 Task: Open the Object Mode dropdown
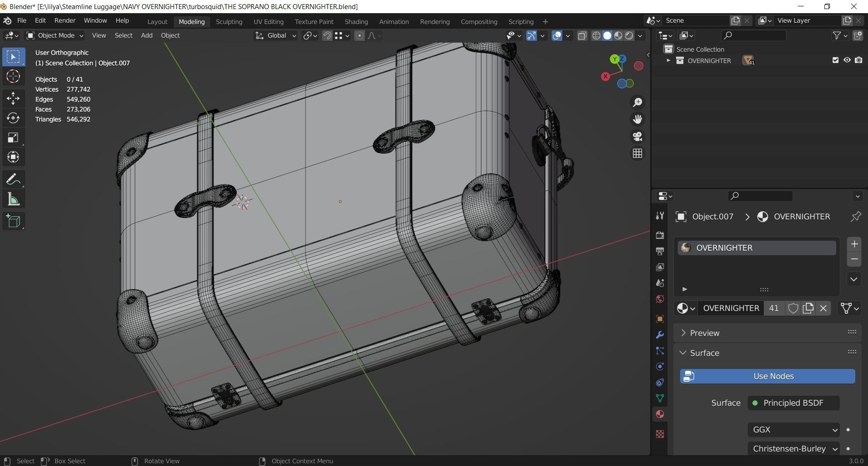(55, 35)
